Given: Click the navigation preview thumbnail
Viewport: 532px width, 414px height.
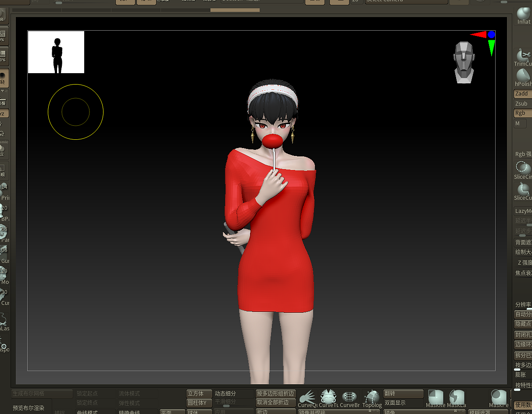Looking at the screenshot, I should tap(56, 51).
